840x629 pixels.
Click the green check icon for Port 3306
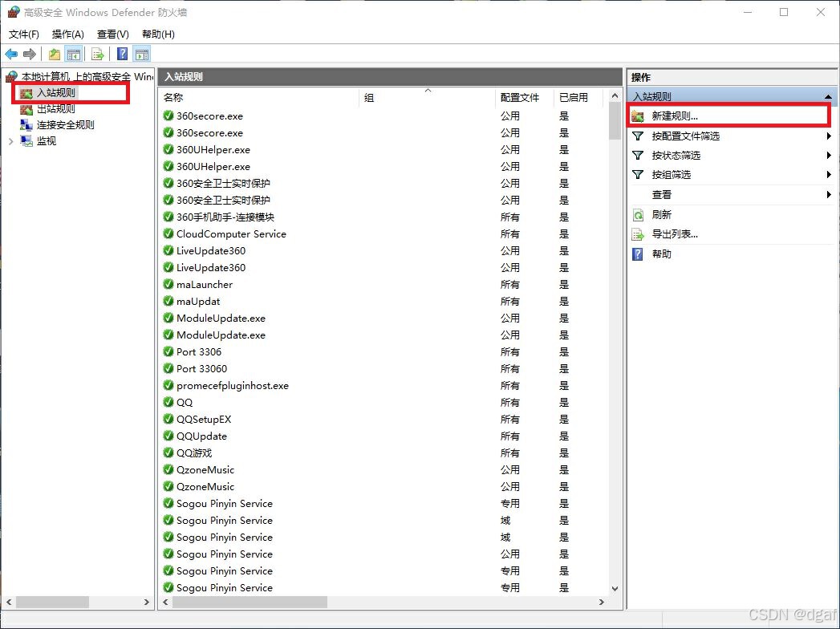168,352
